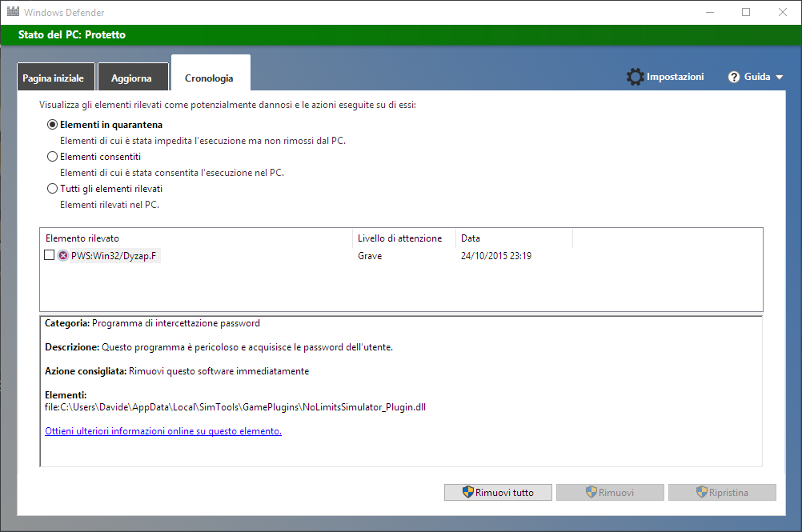Open Impostazioni via the gear icon
Image resolution: width=802 pixels, height=532 pixels.
coord(636,77)
